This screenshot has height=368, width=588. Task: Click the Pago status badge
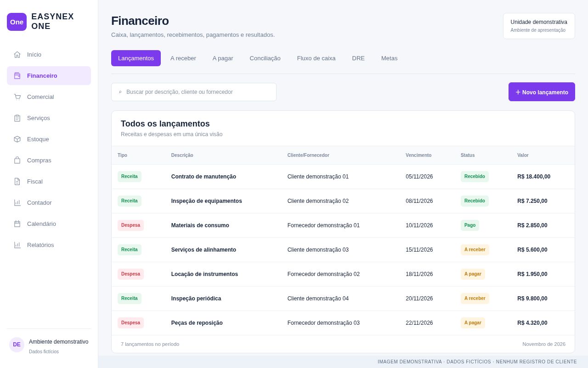tap(470, 225)
